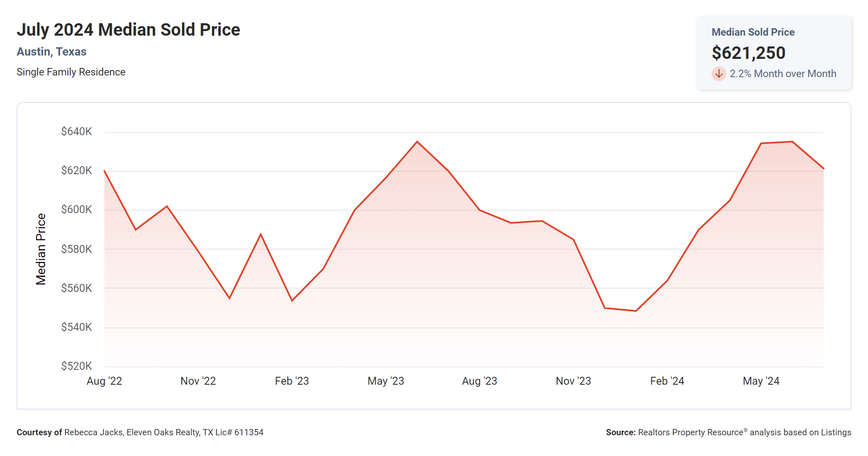This screenshot has width=868, height=456.
Task: Click the Nov '23 x-axis label
Action: point(573,381)
